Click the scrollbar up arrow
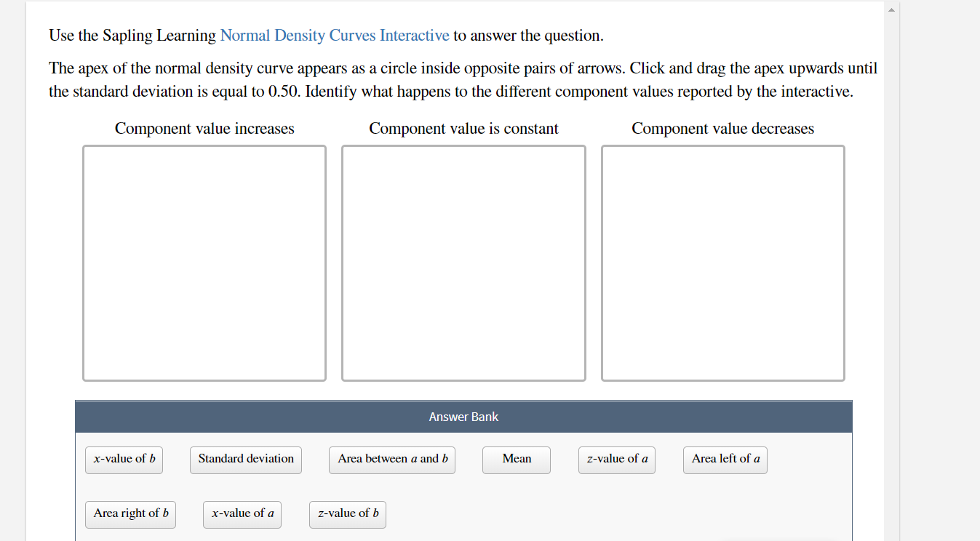Viewport: 980px width, 541px height. [891, 9]
